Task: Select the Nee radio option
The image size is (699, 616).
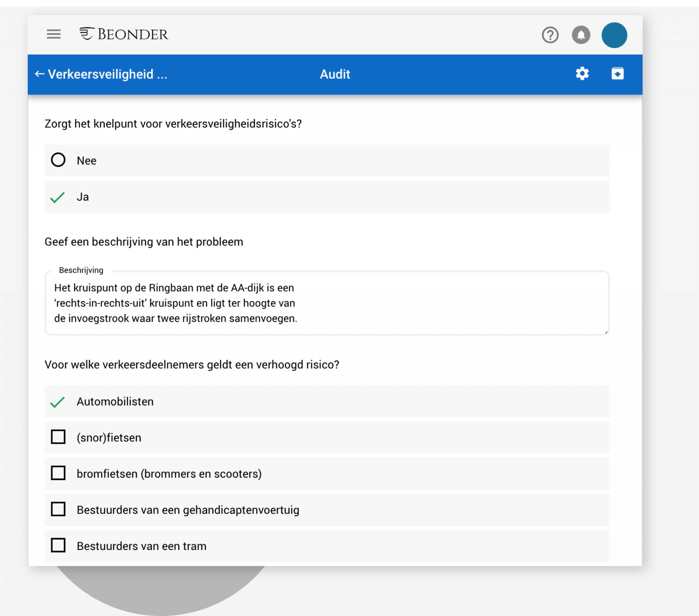Action: 58,160
